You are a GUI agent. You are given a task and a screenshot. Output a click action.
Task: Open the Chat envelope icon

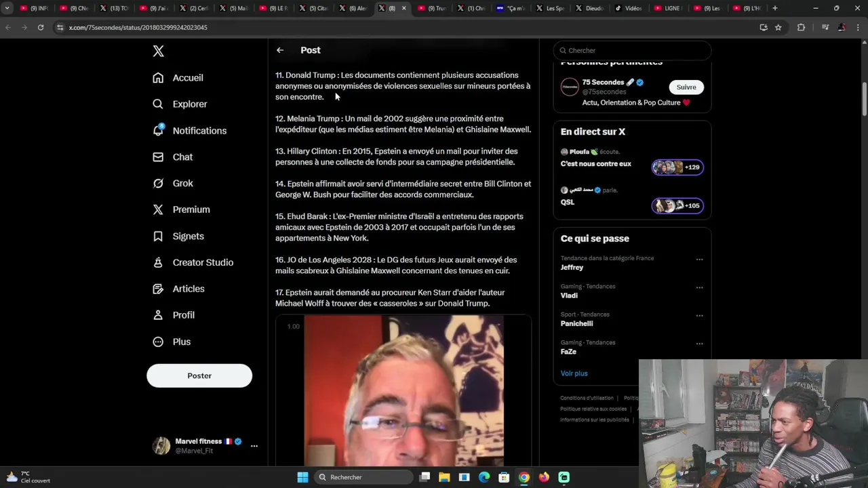[x=158, y=157]
